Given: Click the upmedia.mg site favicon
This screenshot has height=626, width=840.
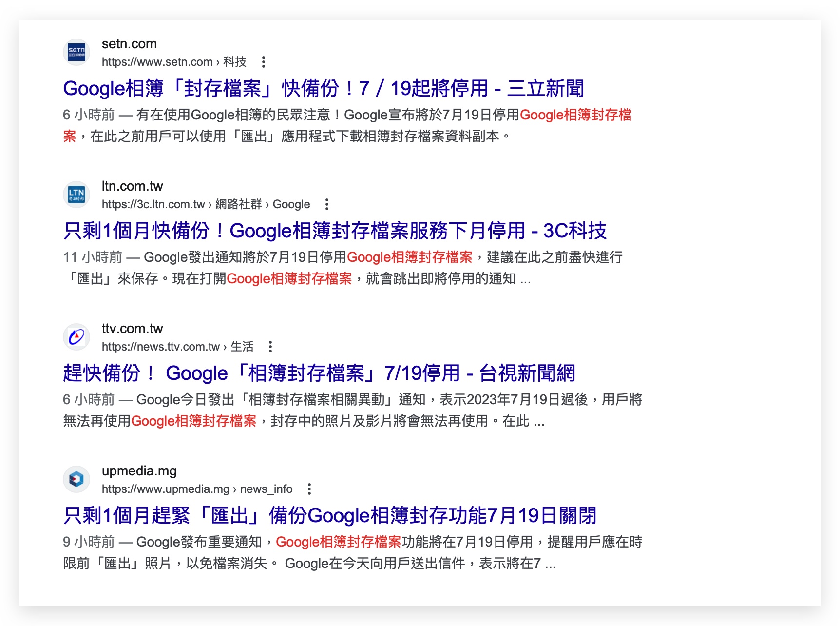Looking at the screenshot, I should click(76, 479).
